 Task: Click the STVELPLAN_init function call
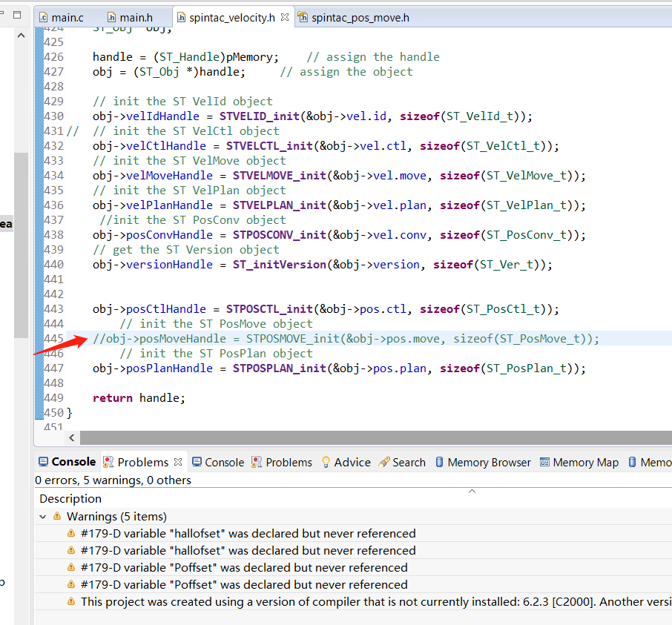coord(280,205)
